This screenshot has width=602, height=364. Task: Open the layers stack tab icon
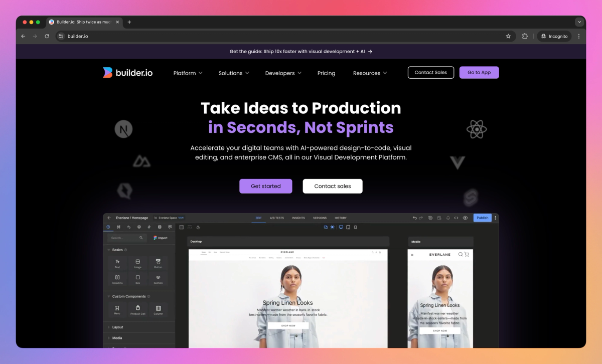[139, 227]
